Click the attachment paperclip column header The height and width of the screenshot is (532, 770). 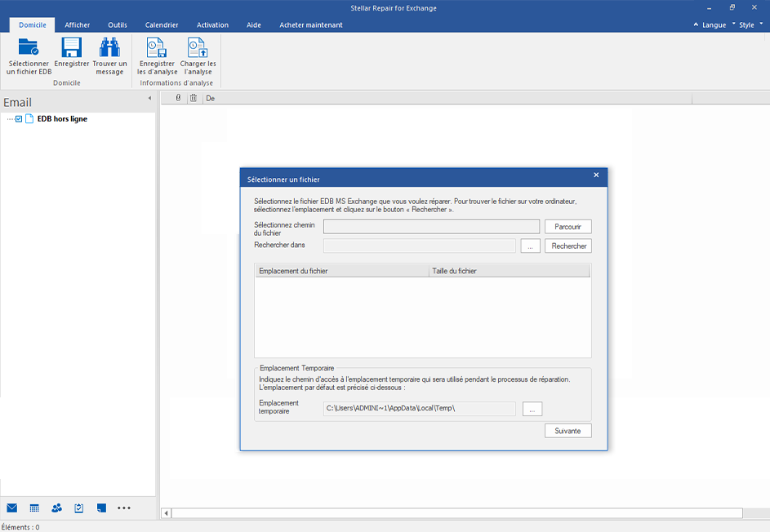point(178,98)
